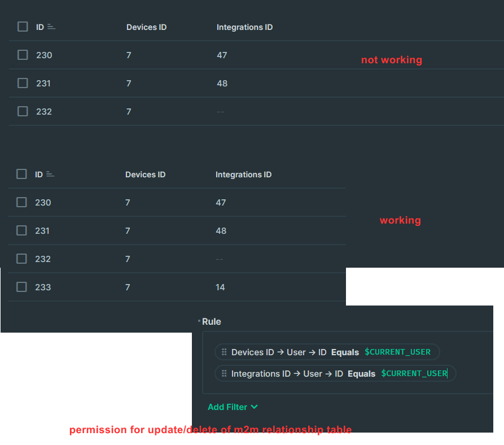
Task: Open the Add Filter dropdown
Action: (x=233, y=407)
